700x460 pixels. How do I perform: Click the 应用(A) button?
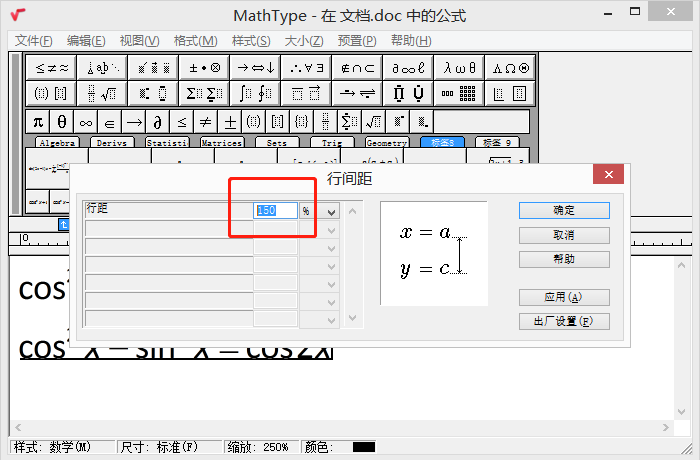tap(564, 297)
